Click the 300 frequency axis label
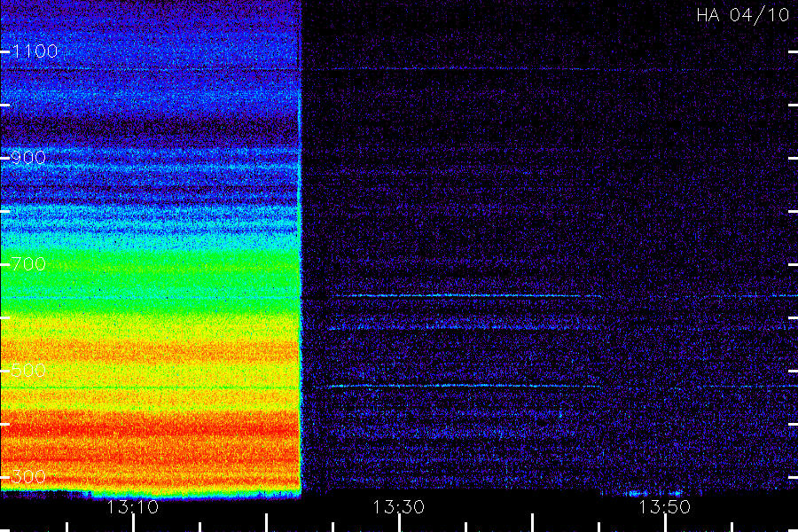This screenshot has width=798, height=532. (28, 476)
